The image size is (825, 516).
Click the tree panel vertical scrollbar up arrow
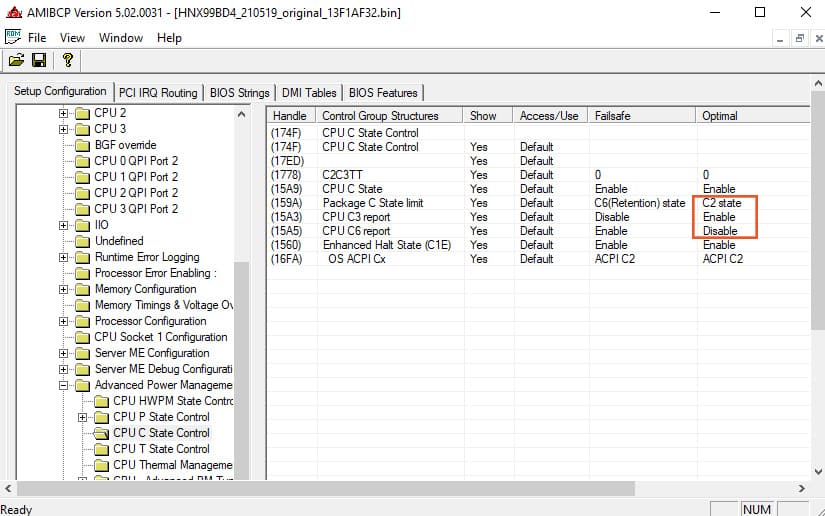[241, 115]
